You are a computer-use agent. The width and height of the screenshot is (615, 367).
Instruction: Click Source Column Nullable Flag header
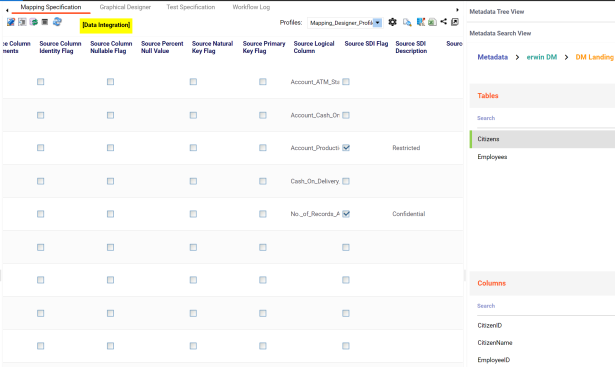[111, 47]
